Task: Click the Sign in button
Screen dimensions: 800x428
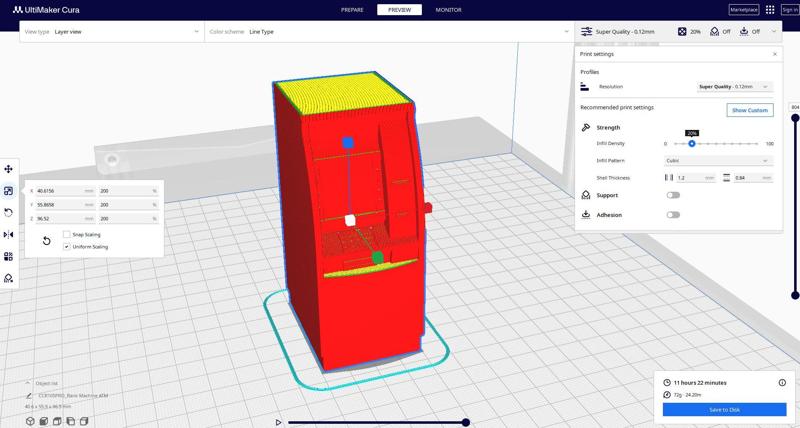Action: point(790,10)
